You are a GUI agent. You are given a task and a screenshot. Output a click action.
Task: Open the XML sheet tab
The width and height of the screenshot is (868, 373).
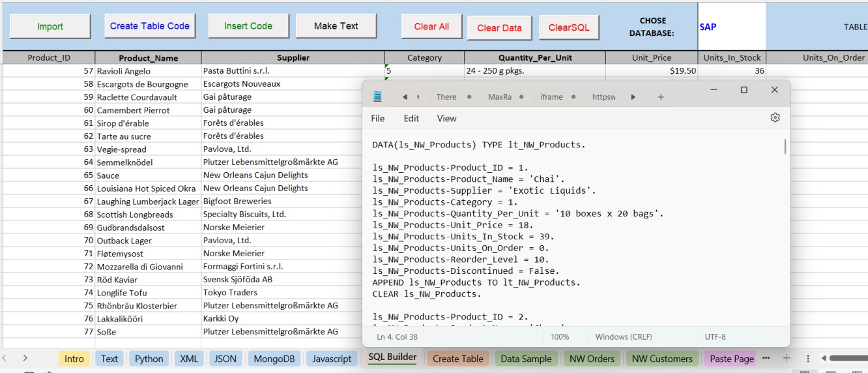tap(189, 359)
